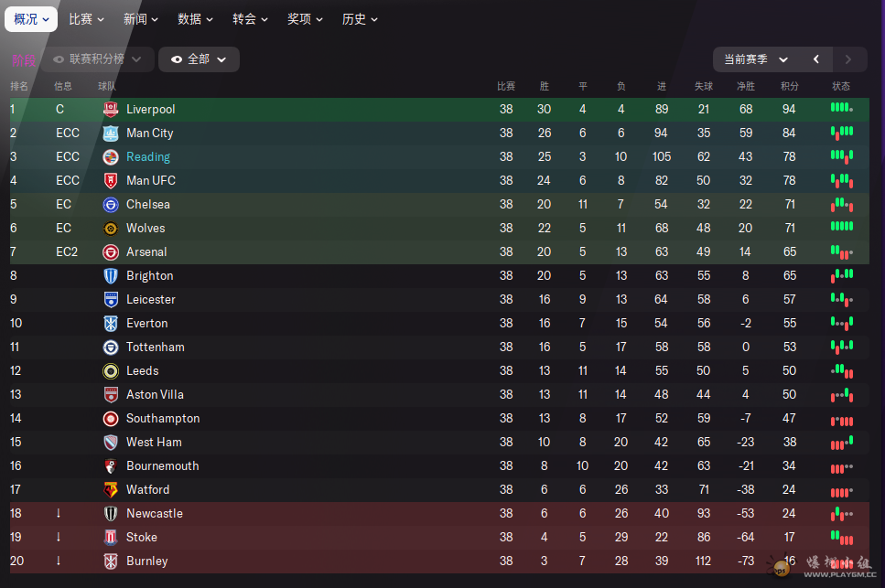The height and width of the screenshot is (588, 885).
Task: Toggle the 联赛积分榜 eye view selector
Action: point(97,59)
